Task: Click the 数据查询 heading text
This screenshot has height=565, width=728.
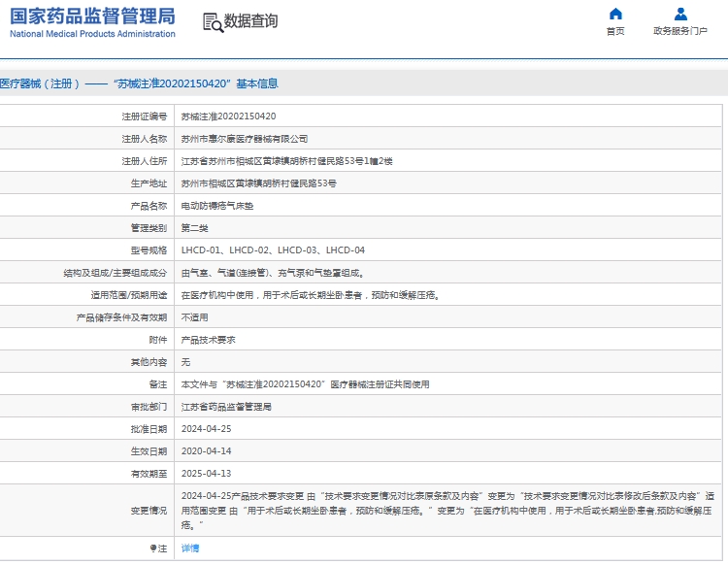Action: point(250,21)
